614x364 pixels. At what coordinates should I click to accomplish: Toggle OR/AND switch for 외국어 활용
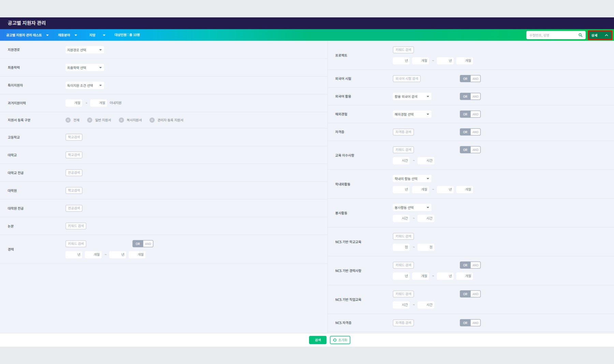coord(470,96)
